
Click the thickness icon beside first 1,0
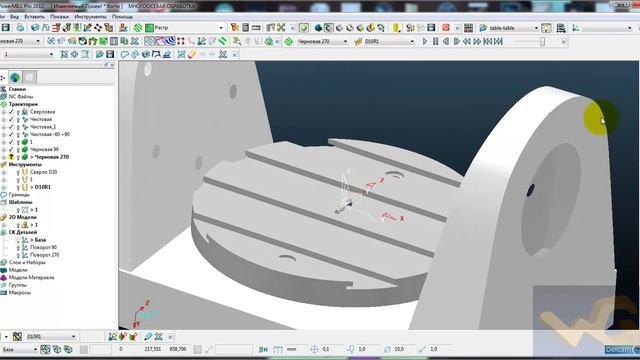tap(350, 349)
